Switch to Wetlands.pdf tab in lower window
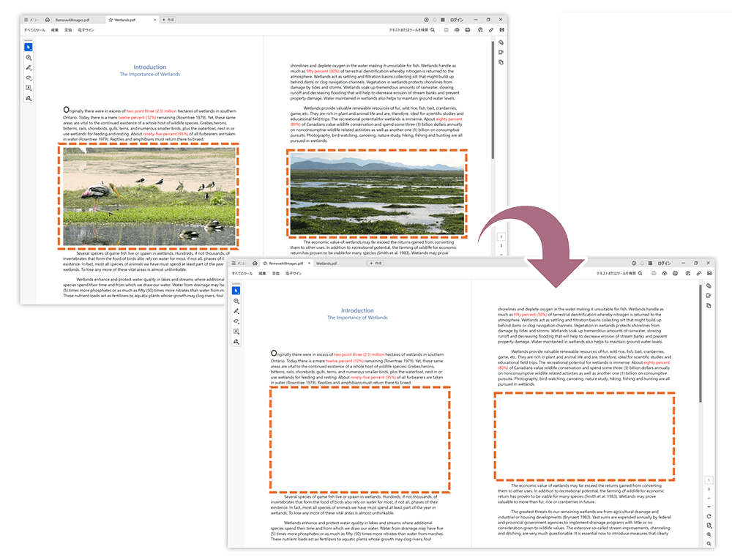The height and width of the screenshot is (560, 732). (x=327, y=263)
